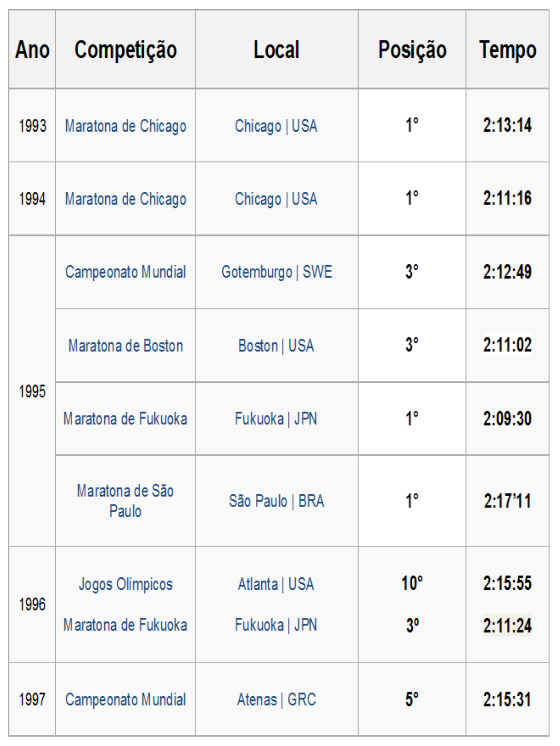Click the 2:09:30 time cell
Viewport: 560px width, 746px height.
coord(507,419)
